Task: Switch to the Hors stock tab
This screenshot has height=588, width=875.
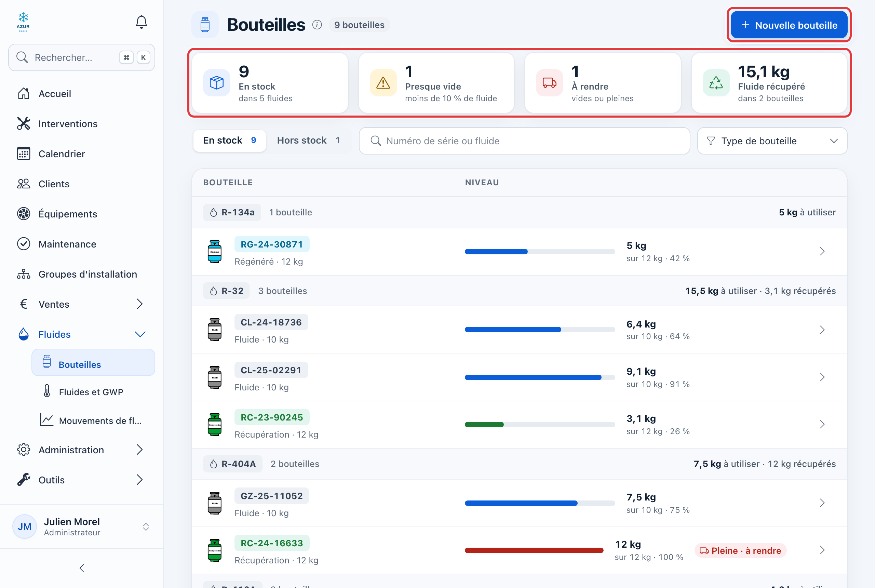Action: (309, 141)
